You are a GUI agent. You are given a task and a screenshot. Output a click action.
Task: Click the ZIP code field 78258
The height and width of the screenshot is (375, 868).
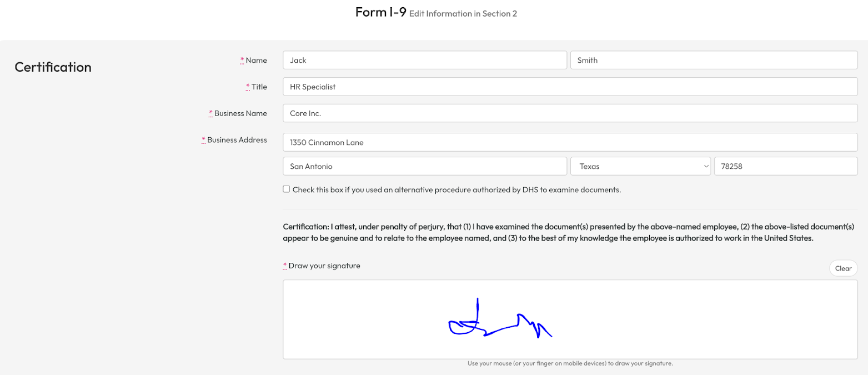(x=785, y=166)
